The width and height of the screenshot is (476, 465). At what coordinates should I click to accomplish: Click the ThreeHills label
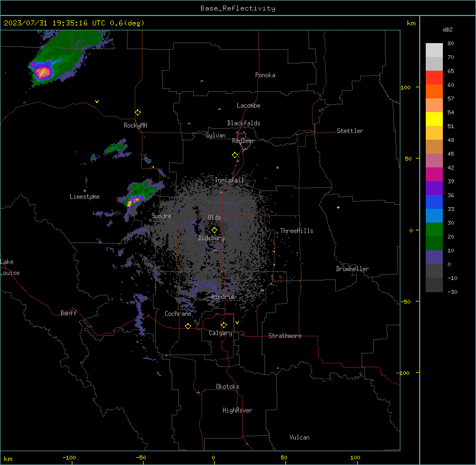(297, 231)
